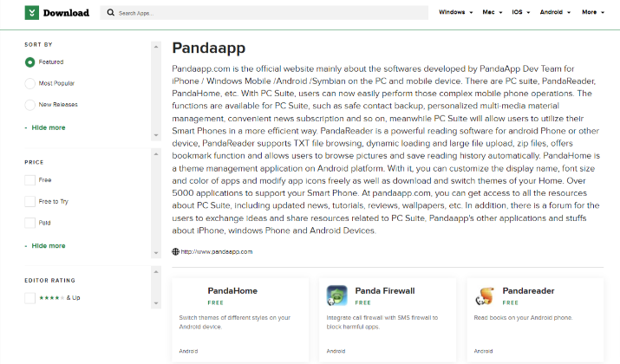
Task: Open the Pandareader app icon
Action: click(x=485, y=296)
